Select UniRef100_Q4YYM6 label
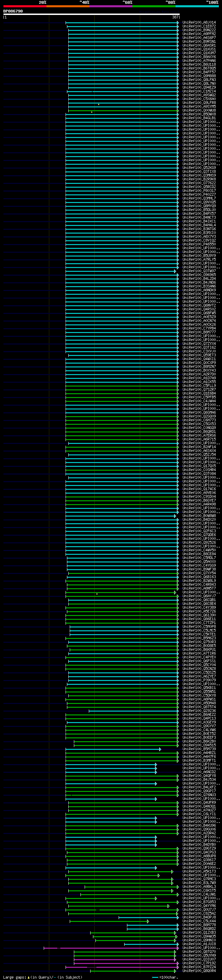Image resolution: width=222 pixels, height=980 pixels. click(199, 906)
